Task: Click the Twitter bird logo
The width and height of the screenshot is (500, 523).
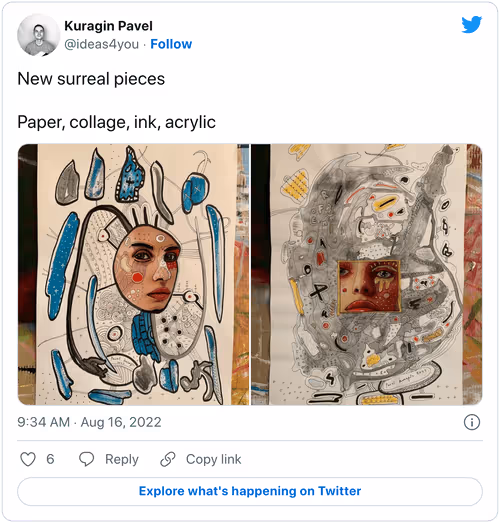Action: (471, 24)
